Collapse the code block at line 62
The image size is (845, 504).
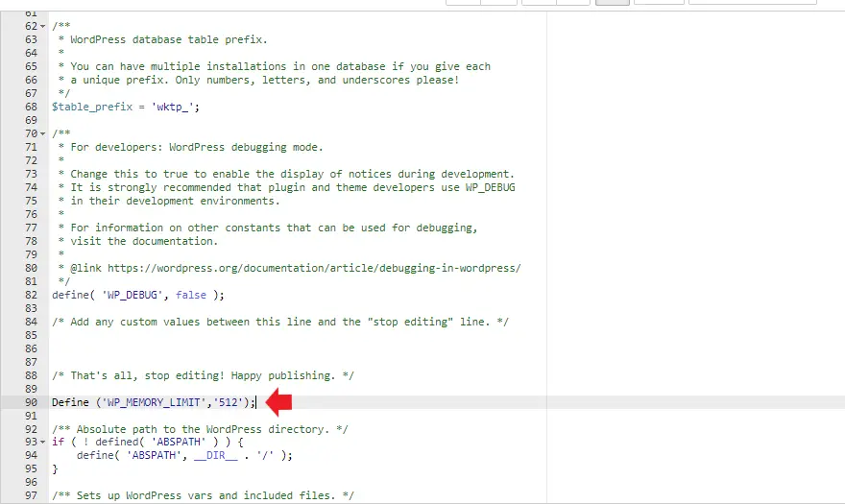point(43,26)
